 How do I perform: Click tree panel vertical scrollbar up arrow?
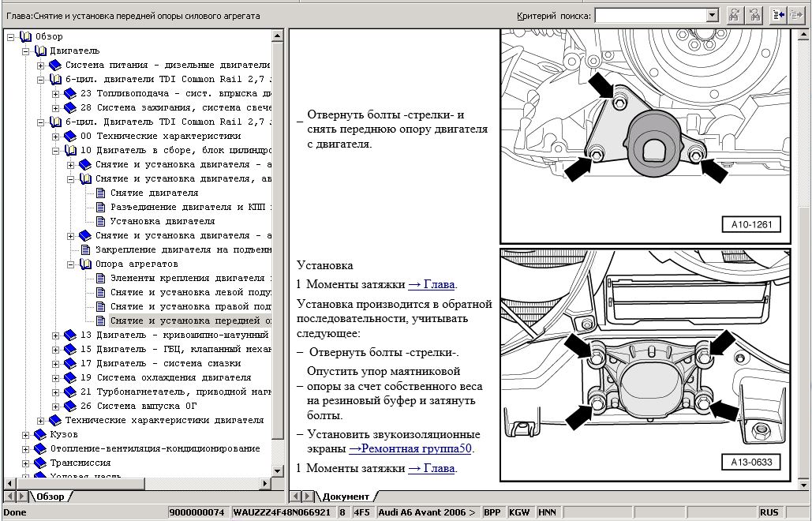277,36
